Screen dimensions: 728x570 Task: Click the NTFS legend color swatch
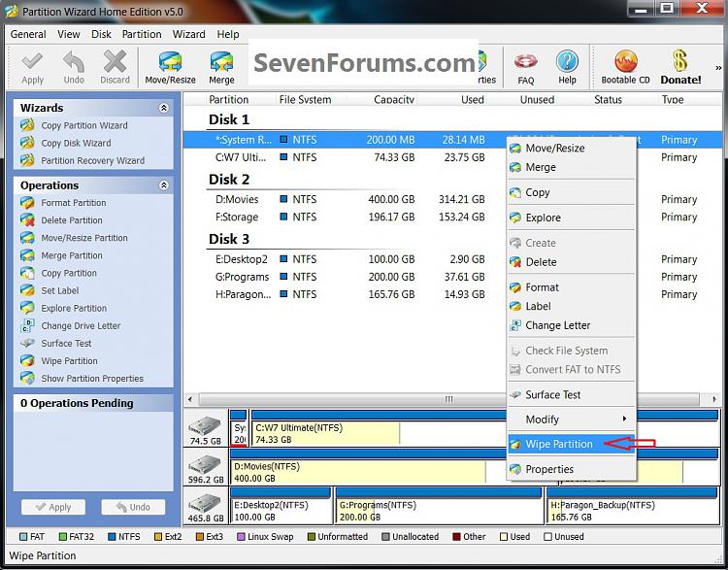(x=112, y=537)
